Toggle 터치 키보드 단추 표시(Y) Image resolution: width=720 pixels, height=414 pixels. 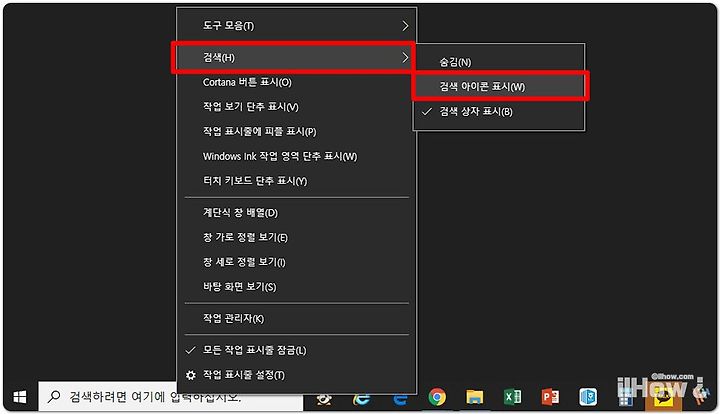[297, 181]
